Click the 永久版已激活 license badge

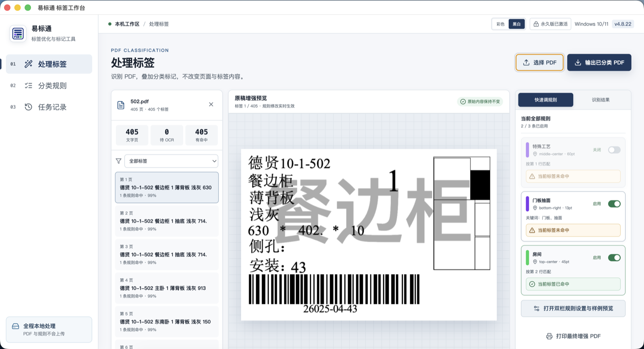pyautogui.click(x=550, y=24)
